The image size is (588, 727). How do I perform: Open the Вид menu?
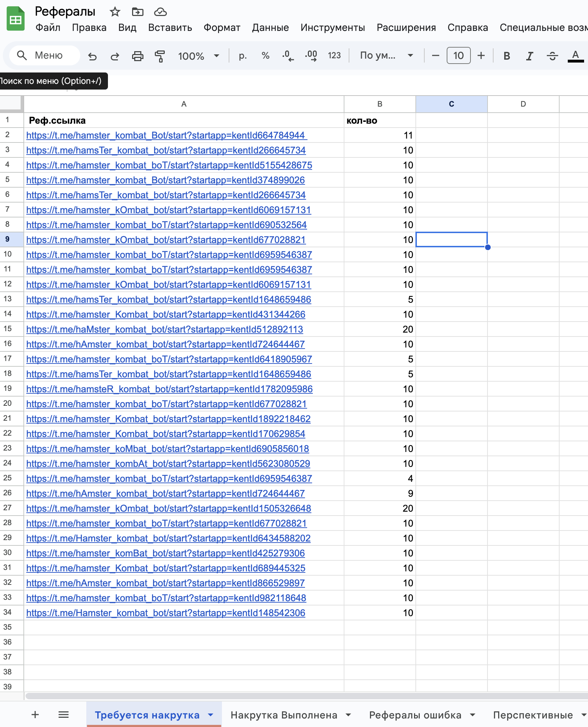(x=127, y=27)
